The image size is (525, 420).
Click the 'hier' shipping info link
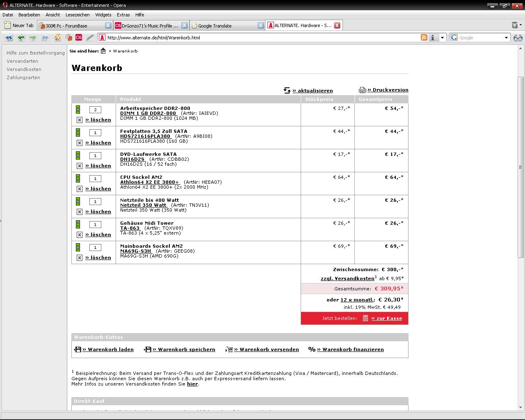click(x=192, y=384)
